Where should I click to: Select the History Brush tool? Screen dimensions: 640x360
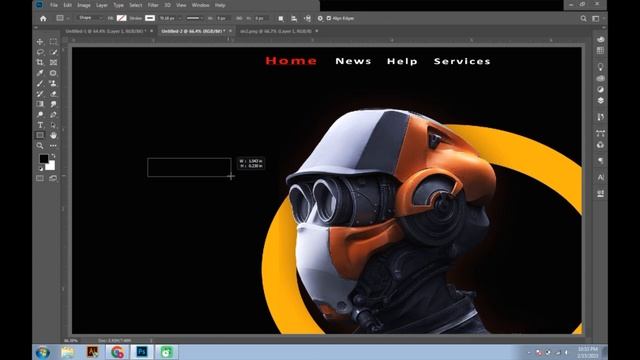(40, 94)
